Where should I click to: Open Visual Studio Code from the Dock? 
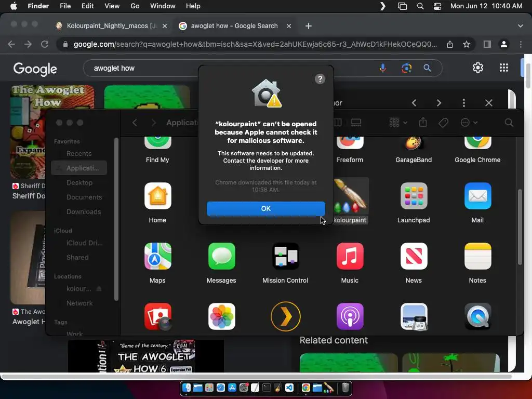click(x=289, y=388)
